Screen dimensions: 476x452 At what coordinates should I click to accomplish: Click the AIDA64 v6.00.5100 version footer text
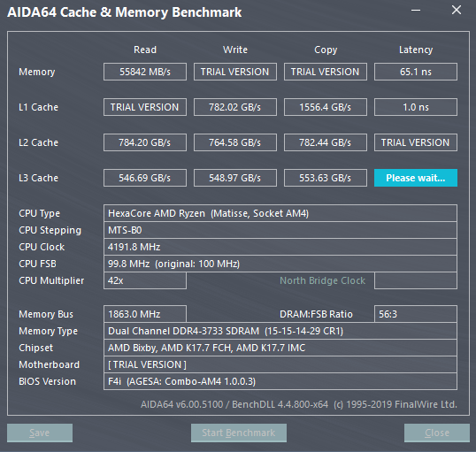click(299, 404)
